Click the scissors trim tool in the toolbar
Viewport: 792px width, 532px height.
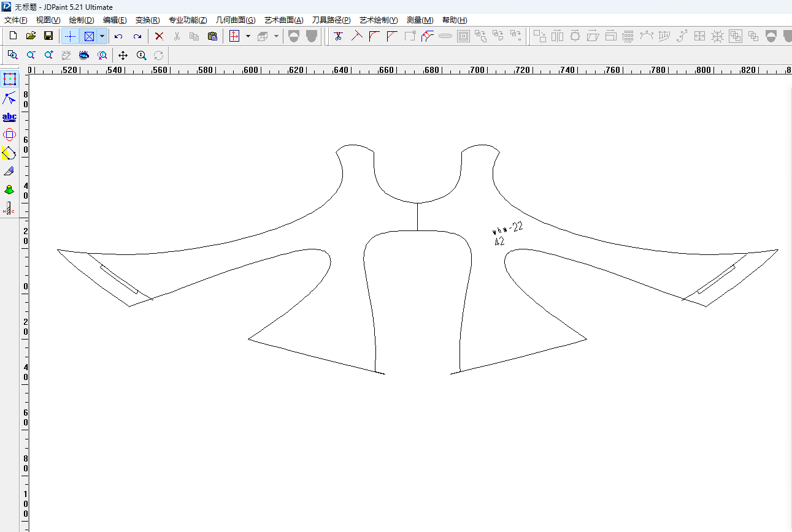(x=337, y=36)
